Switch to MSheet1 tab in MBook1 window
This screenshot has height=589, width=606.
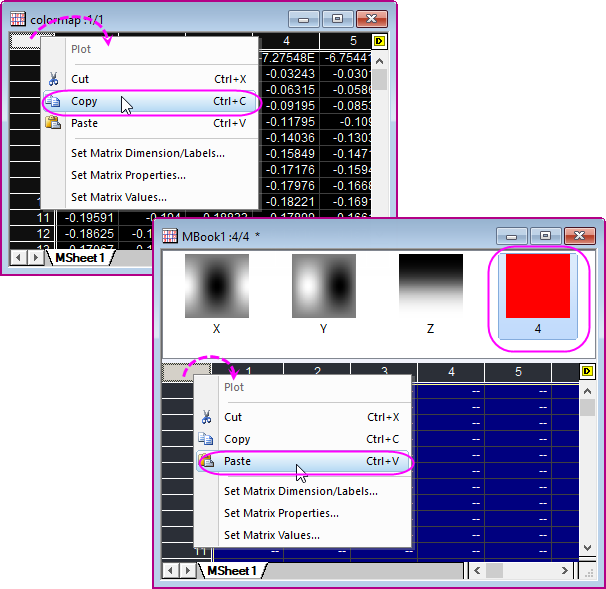(x=232, y=571)
